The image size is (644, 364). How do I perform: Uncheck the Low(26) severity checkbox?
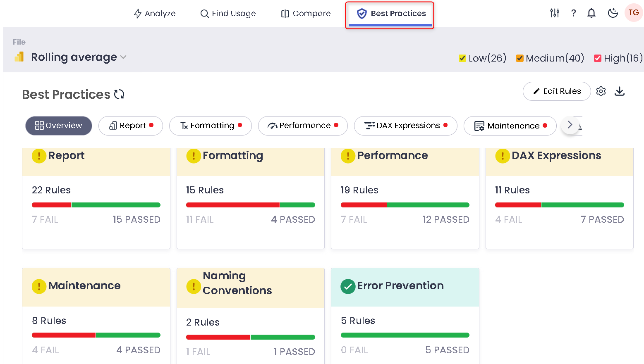(x=462, y=58)
